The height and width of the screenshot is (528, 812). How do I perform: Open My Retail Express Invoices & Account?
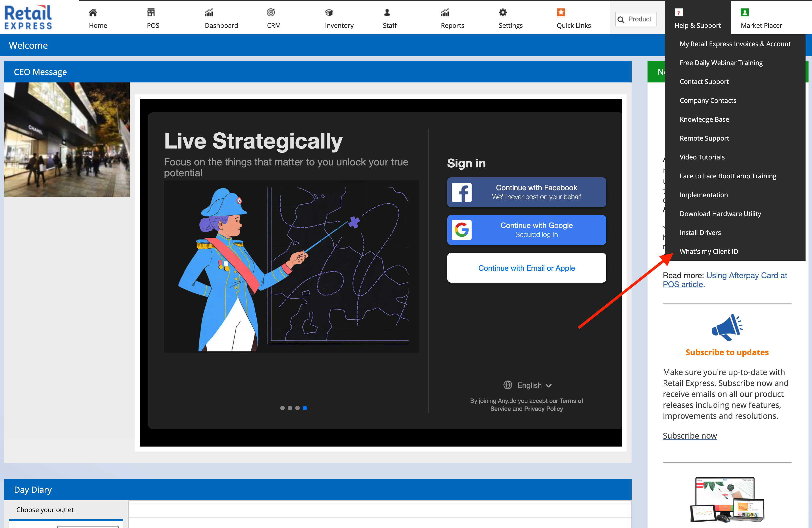[x=735, y=44]
